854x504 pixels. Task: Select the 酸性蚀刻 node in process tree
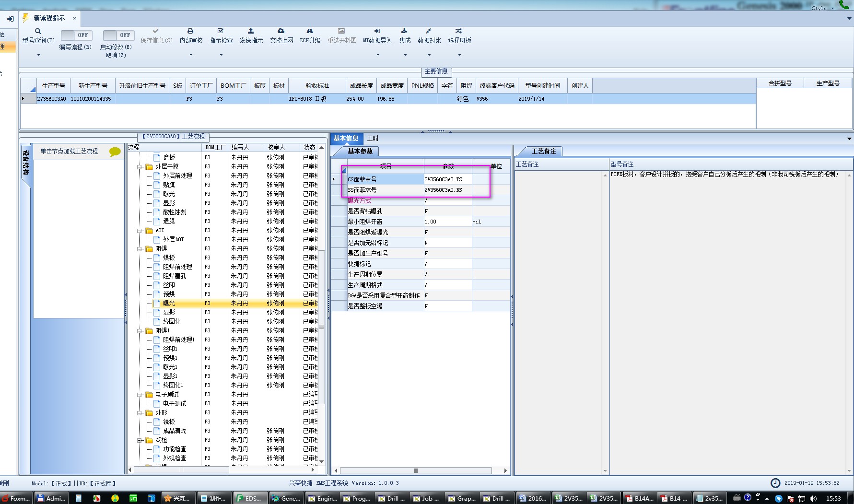click(175, 212)
